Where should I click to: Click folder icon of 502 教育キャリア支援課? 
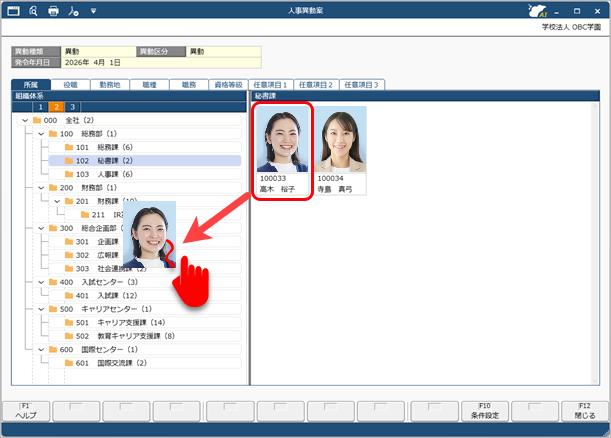click(x=69, y=336)
